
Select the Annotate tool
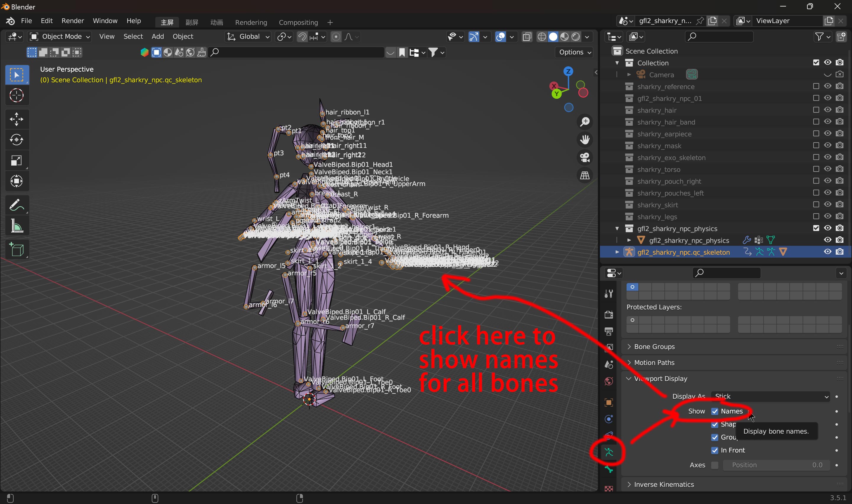(x=16, y=205)
